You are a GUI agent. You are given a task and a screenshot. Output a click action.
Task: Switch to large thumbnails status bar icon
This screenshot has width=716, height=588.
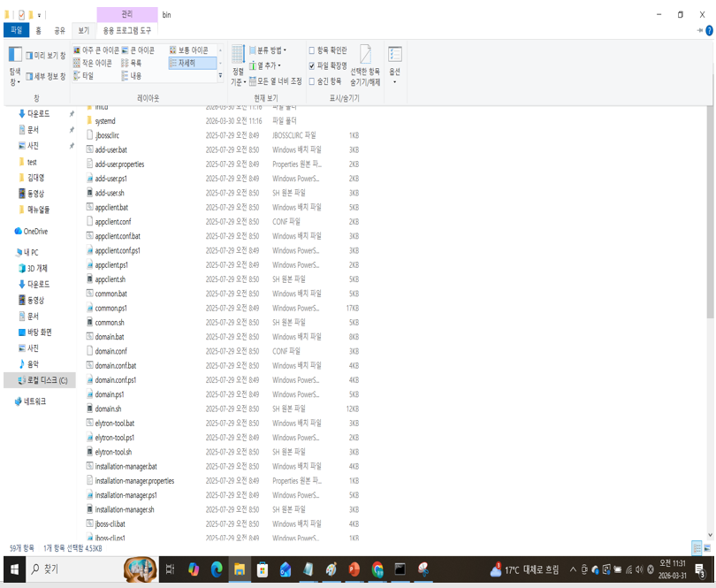pyautogui.click(x=707, y=548)
